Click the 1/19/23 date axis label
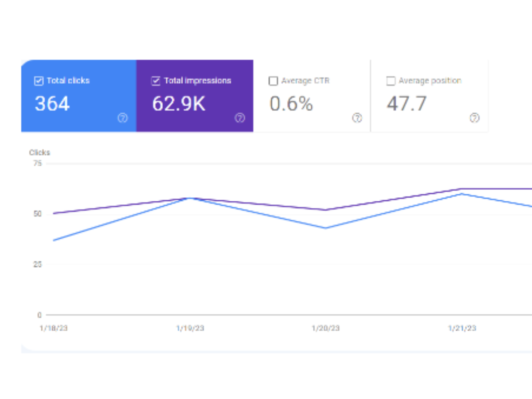532x399 pixels. [190, 329]
